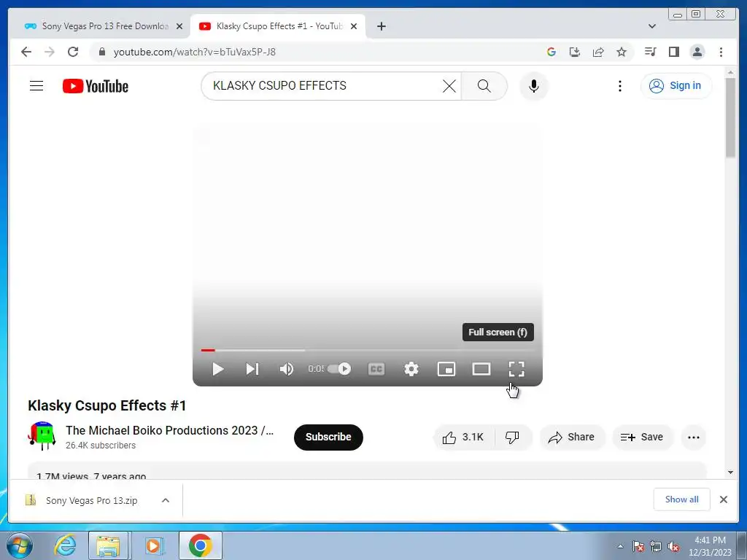The image size is (747, 560).
Task: Toggle closed captions on the video
Action: 376,369
